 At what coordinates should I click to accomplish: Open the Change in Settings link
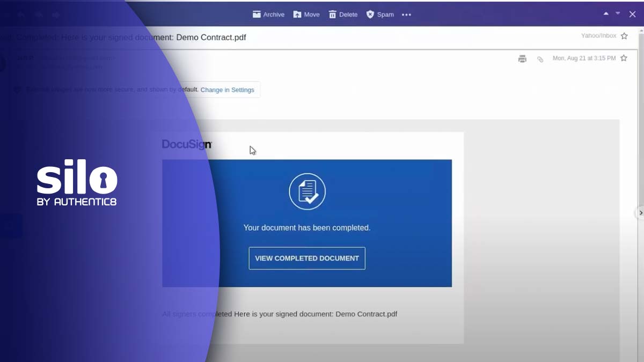(x=228, y=90)
